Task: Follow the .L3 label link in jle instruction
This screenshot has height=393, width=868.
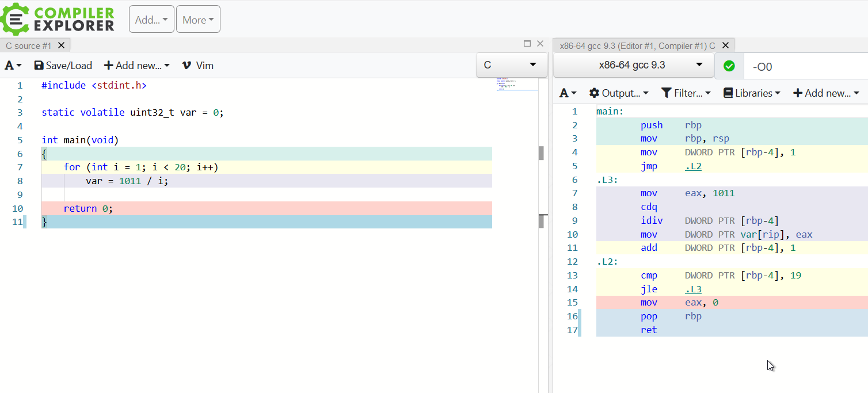Action: click(x=693, y=289)
